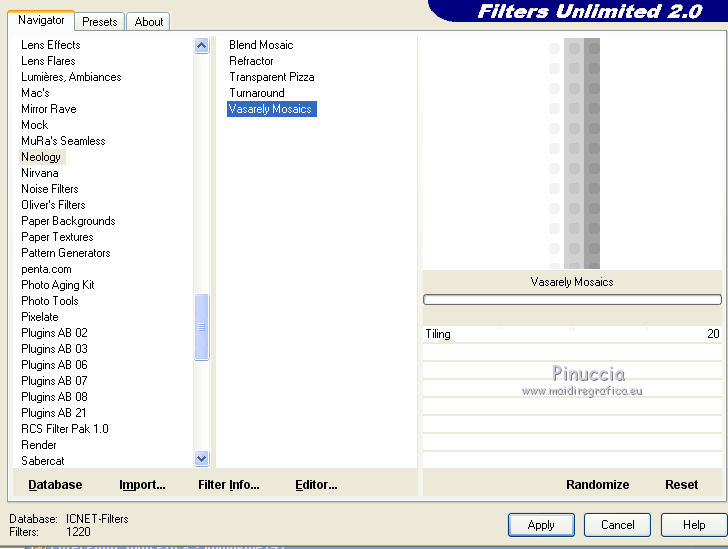Select Plugins AB 02 category

pyautogui.click(x=54, y=333)
